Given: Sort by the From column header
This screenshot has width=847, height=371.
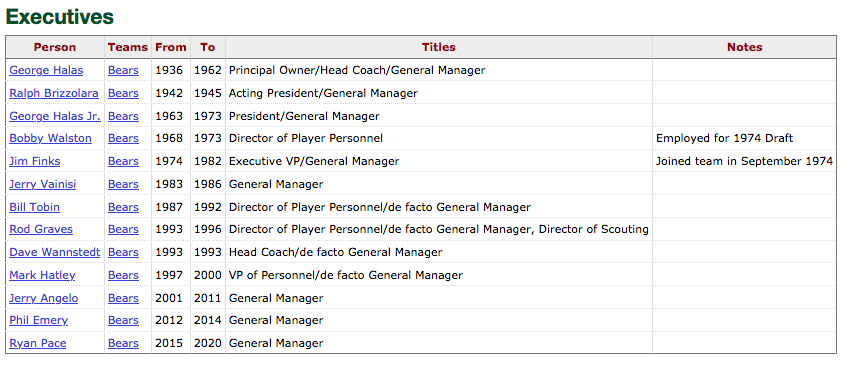Looking at the screenshot, I should (x=171, y=47).
